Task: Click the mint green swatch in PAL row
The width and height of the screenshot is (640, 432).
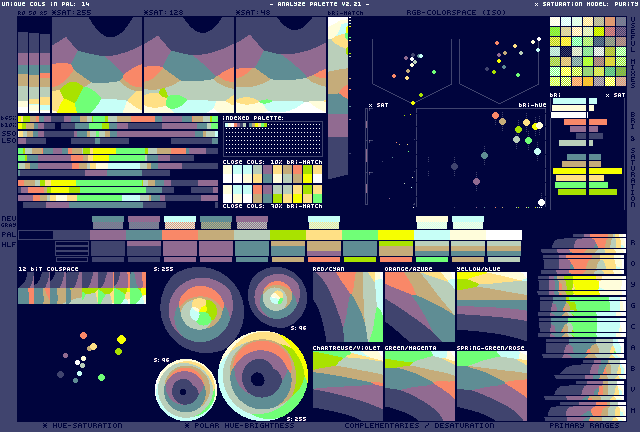Action: [x=360, y=235]
